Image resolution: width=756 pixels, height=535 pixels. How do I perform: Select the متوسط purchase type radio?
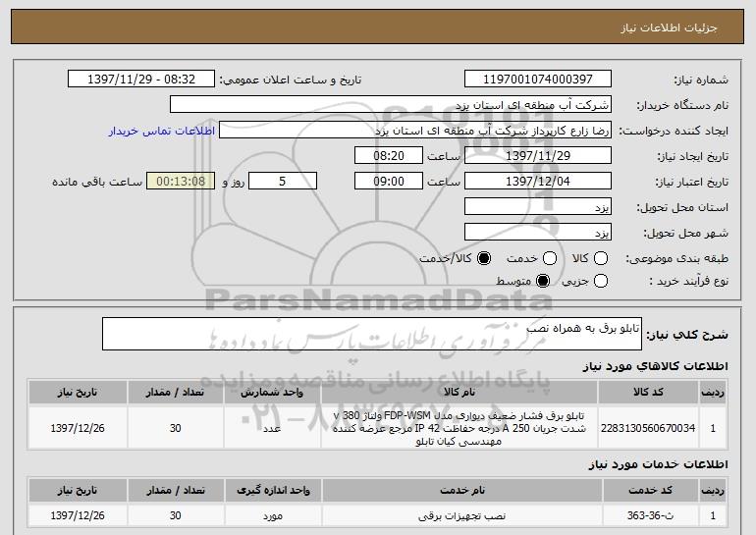click(x=543, y=281)
